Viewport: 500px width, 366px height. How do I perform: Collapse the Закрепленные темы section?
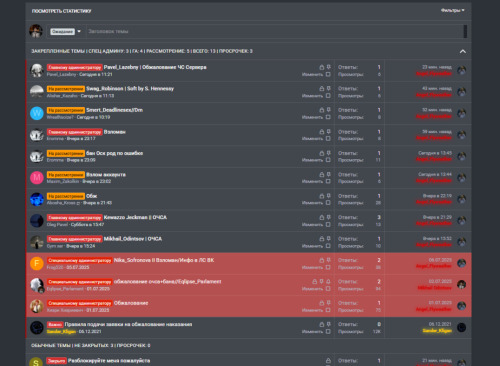click(x=463, y=51)
